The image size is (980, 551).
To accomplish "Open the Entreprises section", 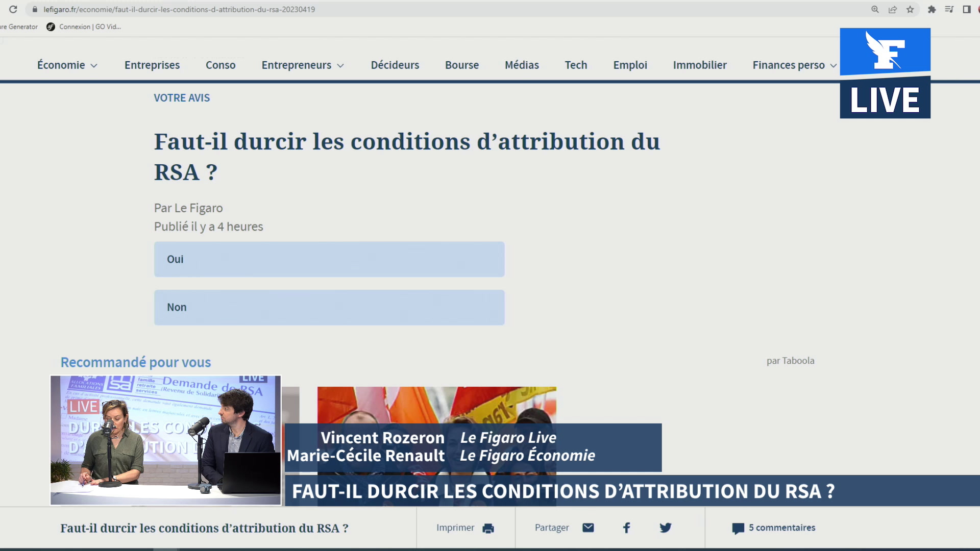I will point(152,65).
